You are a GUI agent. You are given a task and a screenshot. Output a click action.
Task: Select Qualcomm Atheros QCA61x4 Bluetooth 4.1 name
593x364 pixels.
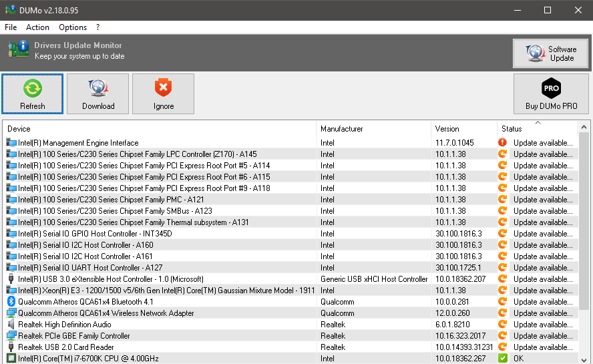point(85,302)
